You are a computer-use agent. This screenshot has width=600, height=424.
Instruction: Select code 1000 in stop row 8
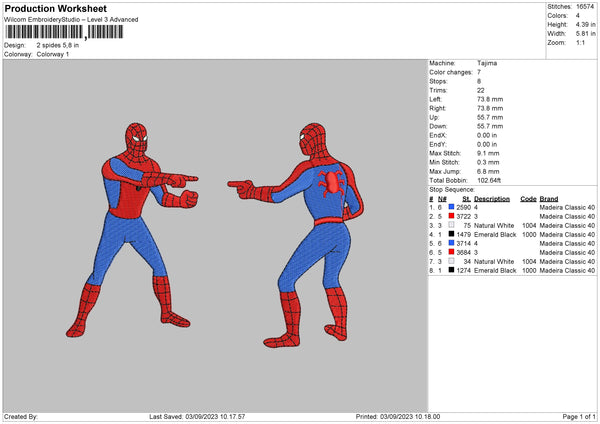[x=529, y=270]
